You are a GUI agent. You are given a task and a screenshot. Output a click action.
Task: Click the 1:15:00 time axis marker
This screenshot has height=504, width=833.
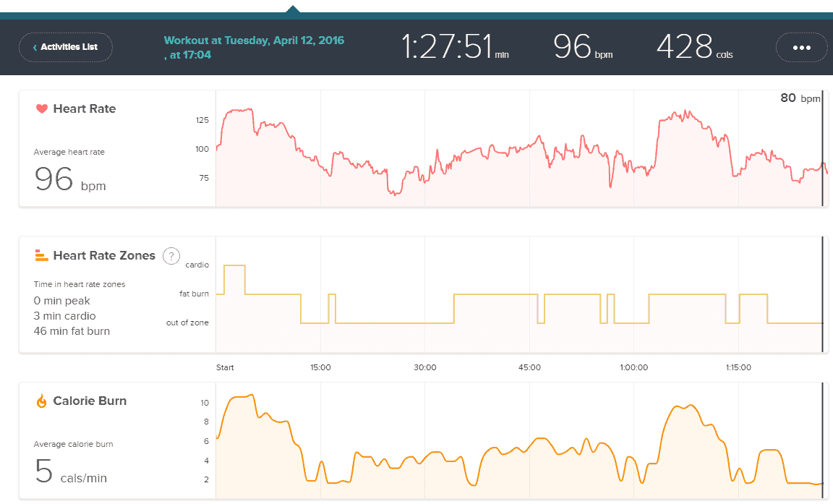coord(738,367)
